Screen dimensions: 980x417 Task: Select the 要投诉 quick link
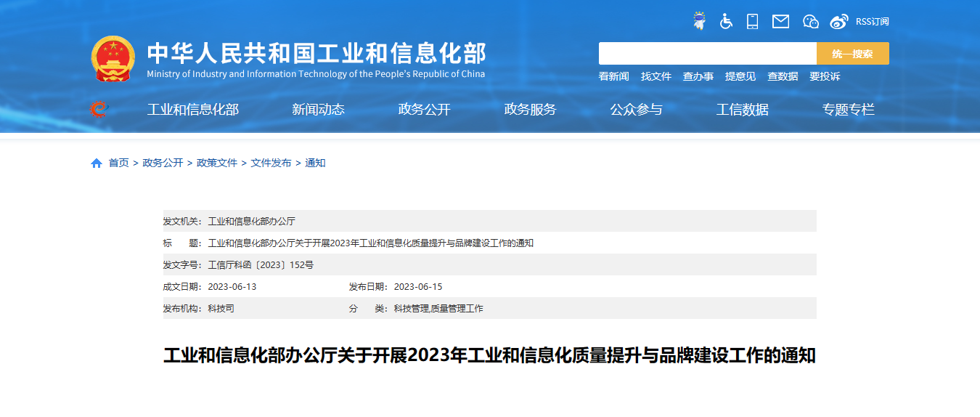825,76
